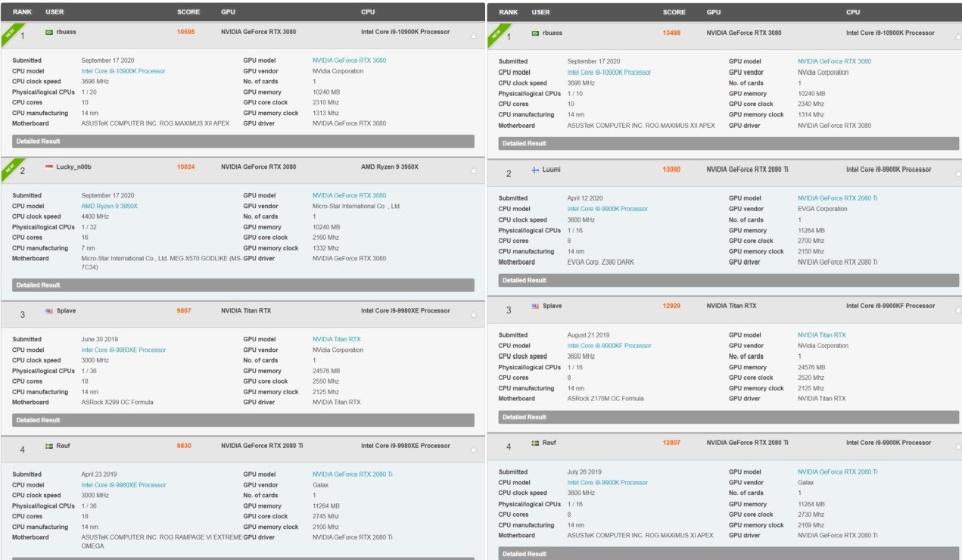Open Detailed Result for Rauf's 12807 score
The width and height of the screenshot is (962, 560).
coord(728,554)
